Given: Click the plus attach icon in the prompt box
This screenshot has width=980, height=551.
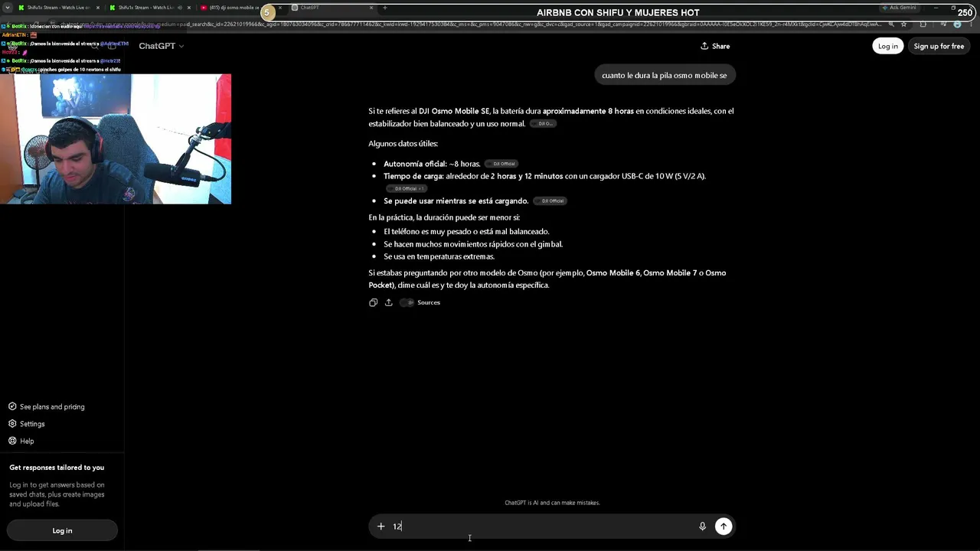Looking at the screenshot, I should [381, 527].
